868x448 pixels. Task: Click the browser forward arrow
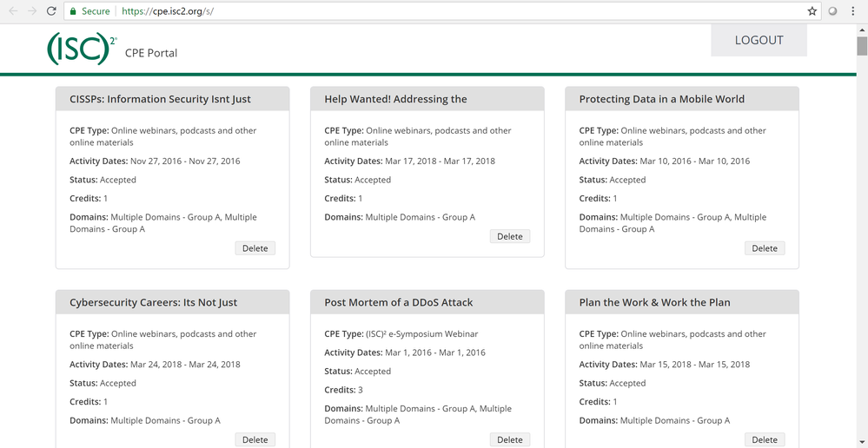pos(32,11)
